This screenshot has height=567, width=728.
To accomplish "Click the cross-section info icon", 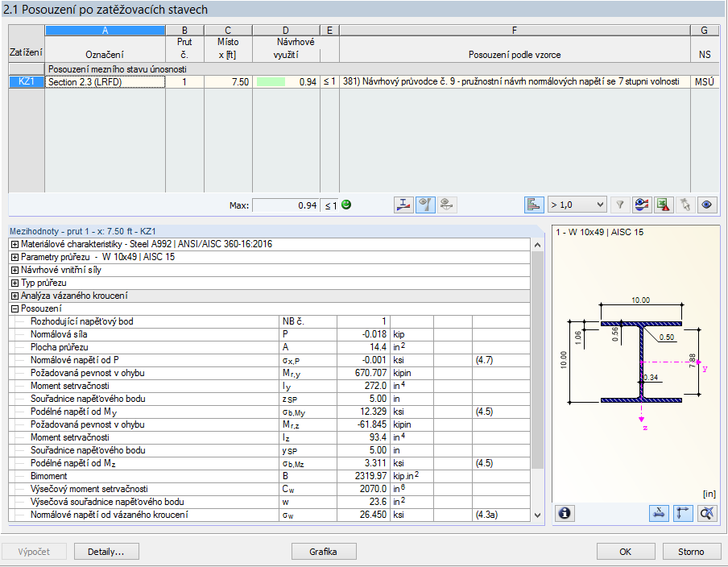I will tap(565, 513).
